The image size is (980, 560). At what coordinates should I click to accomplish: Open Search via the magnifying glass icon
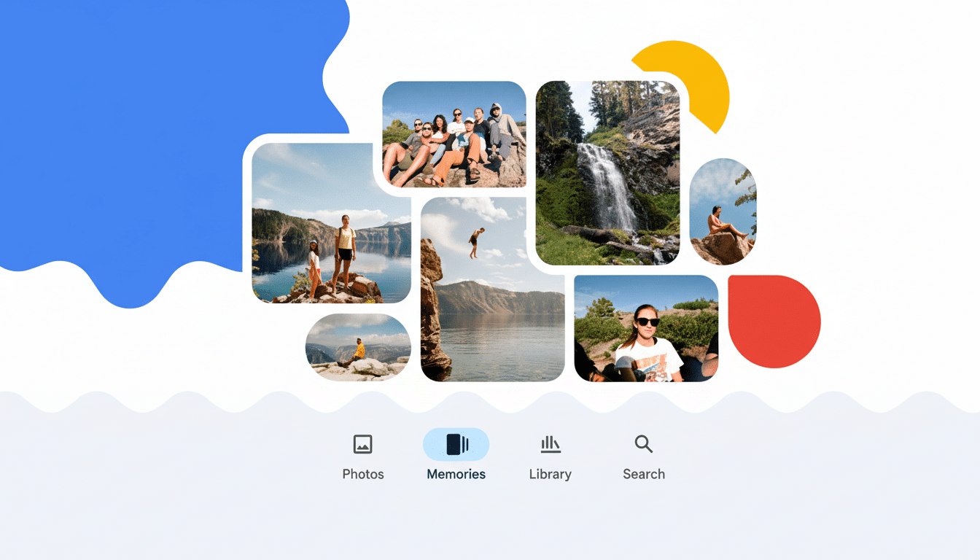pos(642,443)
